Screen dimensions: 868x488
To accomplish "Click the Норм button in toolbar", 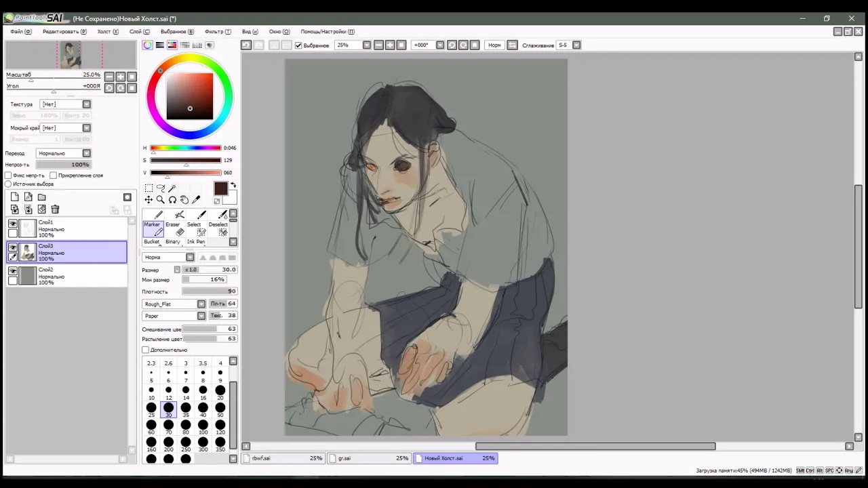I will (494, 45).
